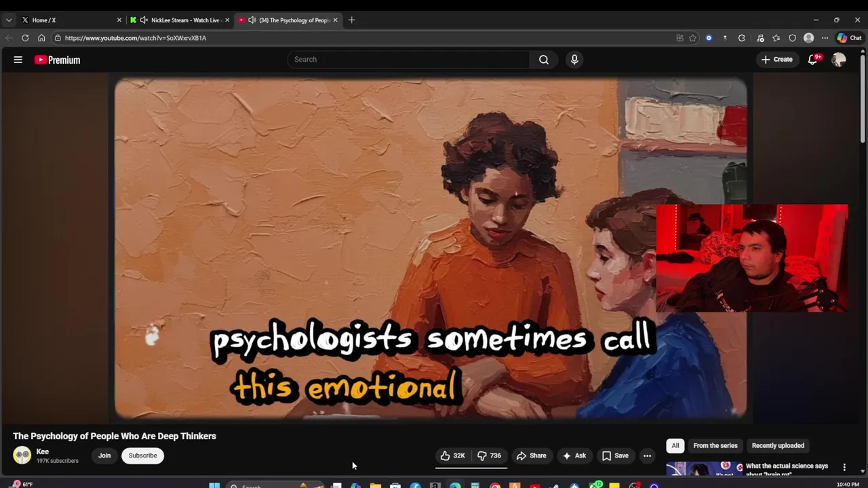This screenshot has height=488, width=868.
Task: Save the video to a playlist
Action: 615,455
